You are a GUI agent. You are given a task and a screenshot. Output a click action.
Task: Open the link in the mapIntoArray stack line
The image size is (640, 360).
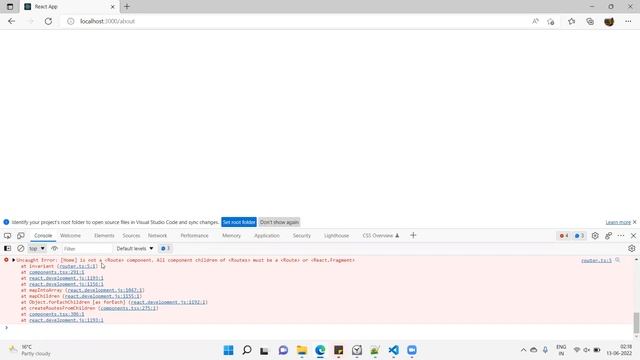pyautogui.click(x=105, y=290)
